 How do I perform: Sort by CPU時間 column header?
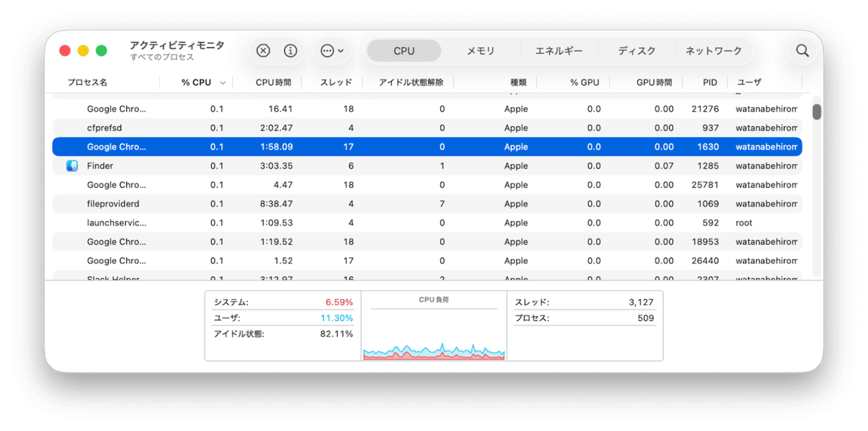[x=273, y=82]
